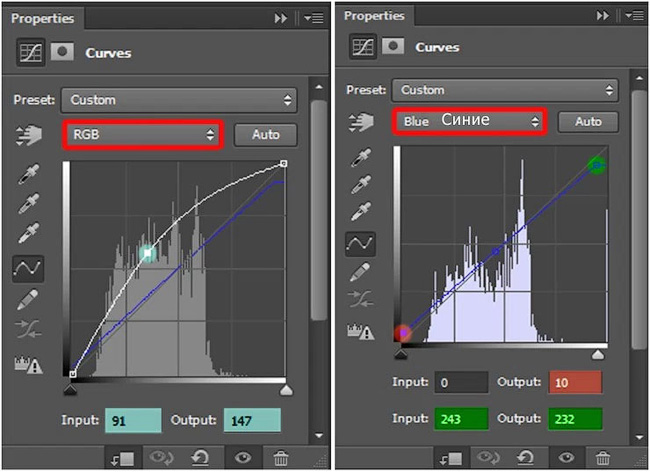The height and width of the screenshot is (472, 650).
Task: Click smooth curve values icon in right panel
Action: click(x=361, y=299)
